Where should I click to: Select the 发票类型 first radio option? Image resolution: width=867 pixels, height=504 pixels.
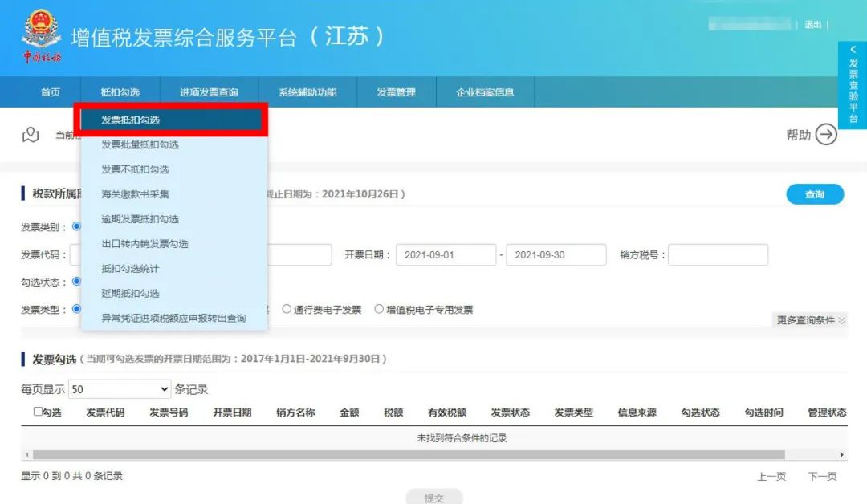(77, 309)
